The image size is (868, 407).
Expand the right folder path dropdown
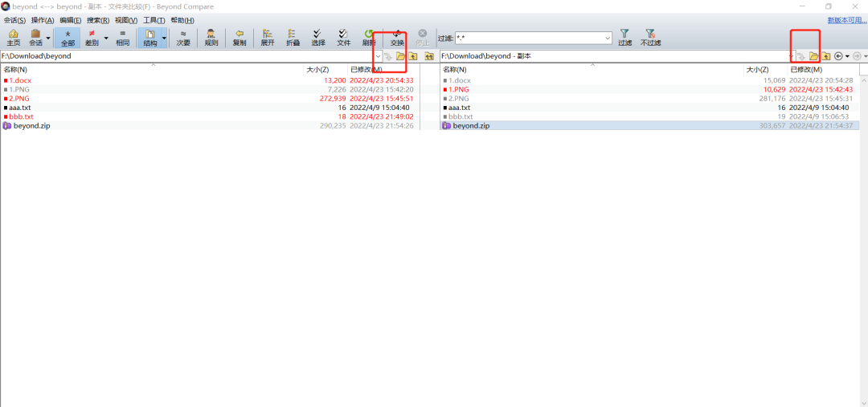(792, 56)
